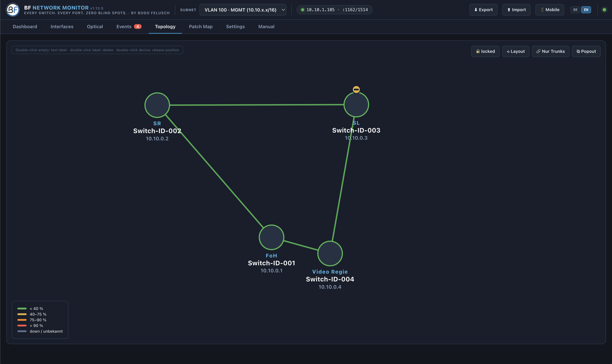Image resolution: width=612 pixels, height=364 pixels.
Task: Click the link between Switch-ID-002 and Switch-ID-003
Action: (257, 105)
